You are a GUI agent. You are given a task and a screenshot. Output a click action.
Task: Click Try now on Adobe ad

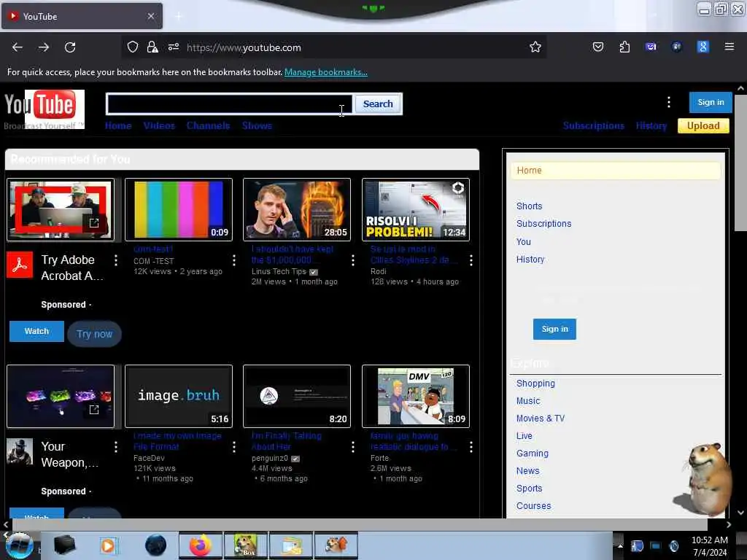click(x=94, y=334)
